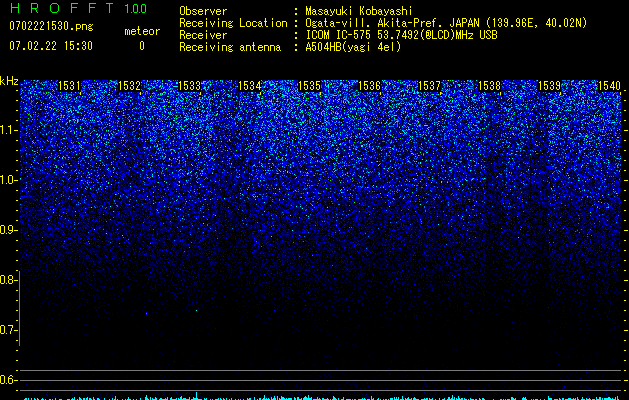Select the filename 0702221530.png
The width and height of the screenshot is (629, 400).
pos(51,26)
